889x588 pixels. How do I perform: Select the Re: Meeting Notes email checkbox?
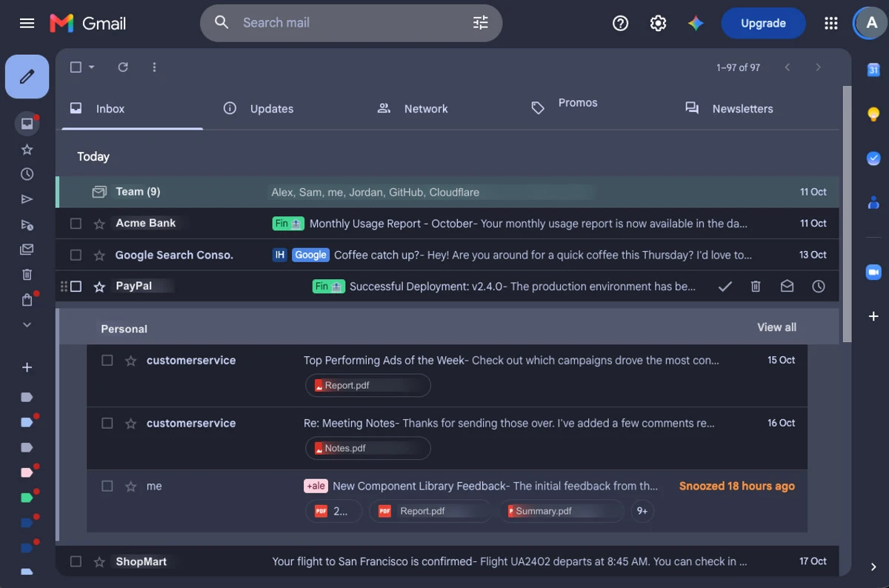click(107, 424)
